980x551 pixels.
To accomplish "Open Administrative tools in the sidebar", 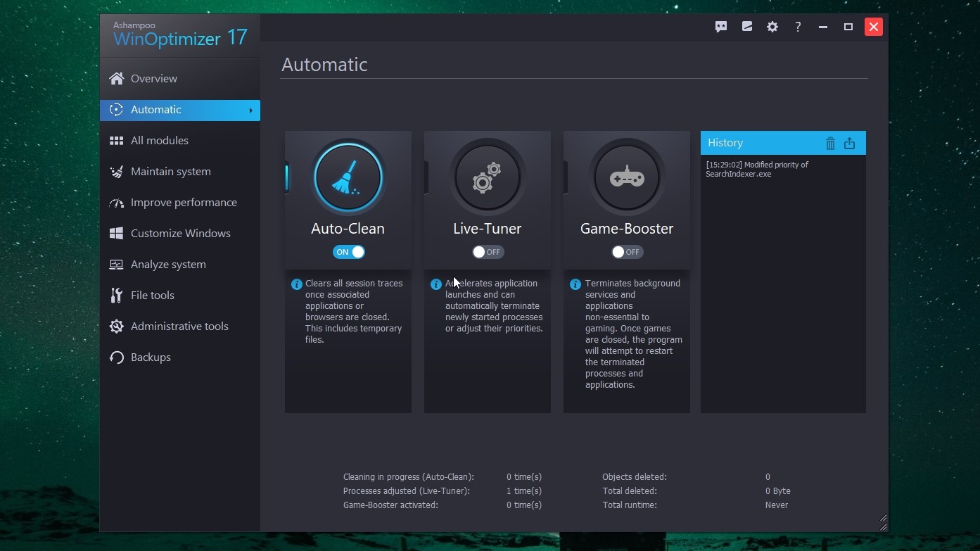I will 180,327.
